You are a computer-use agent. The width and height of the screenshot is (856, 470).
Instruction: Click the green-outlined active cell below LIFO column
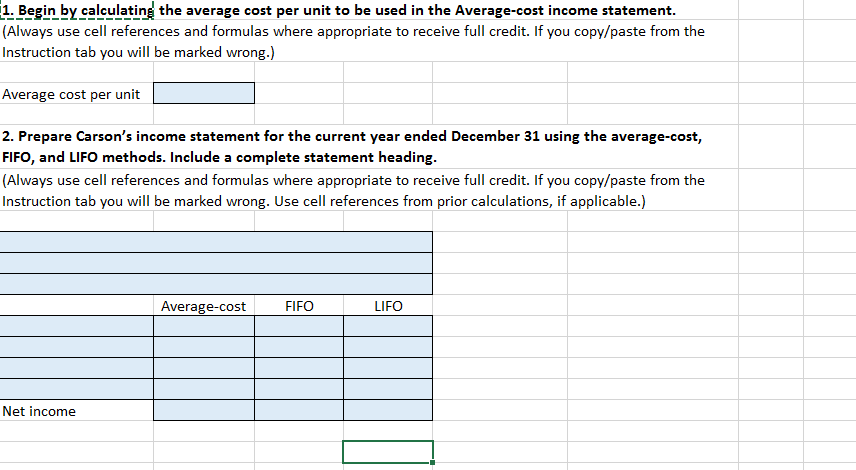point(388,452)
